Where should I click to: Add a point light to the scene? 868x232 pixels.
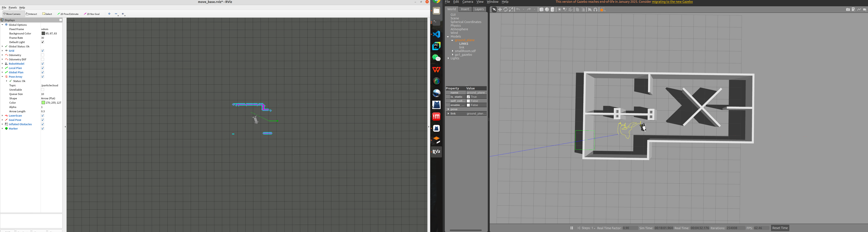(x=559, y=10)
